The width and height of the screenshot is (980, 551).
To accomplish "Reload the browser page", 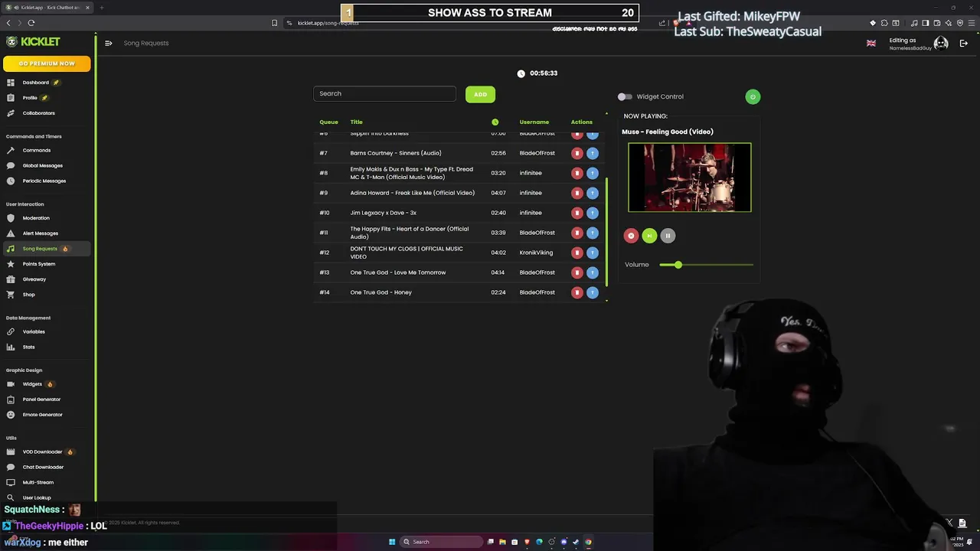I will 31,23.
